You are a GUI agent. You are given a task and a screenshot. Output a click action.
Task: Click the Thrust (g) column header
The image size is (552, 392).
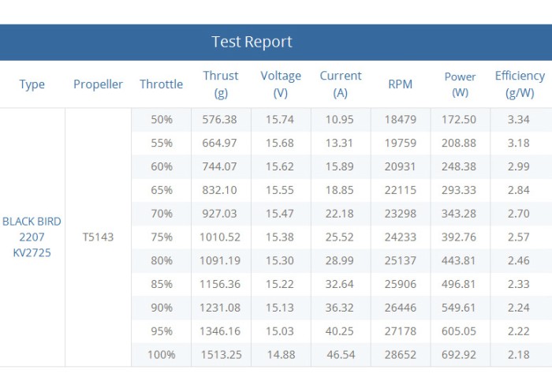click(221, 84)
